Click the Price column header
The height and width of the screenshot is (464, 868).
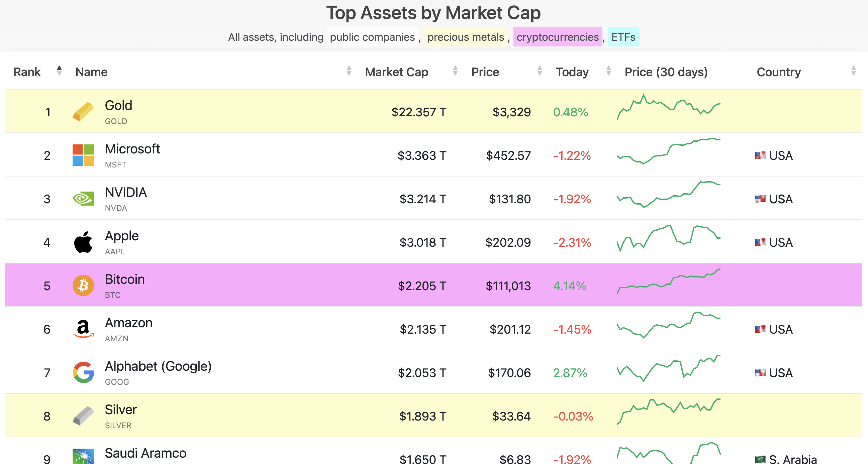[x=485, y=72]
